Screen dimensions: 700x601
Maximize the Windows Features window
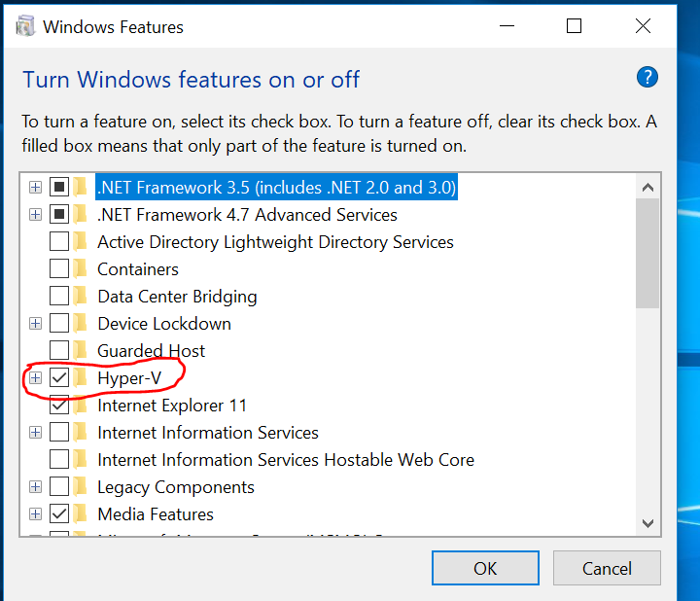(x=574, y=26)
